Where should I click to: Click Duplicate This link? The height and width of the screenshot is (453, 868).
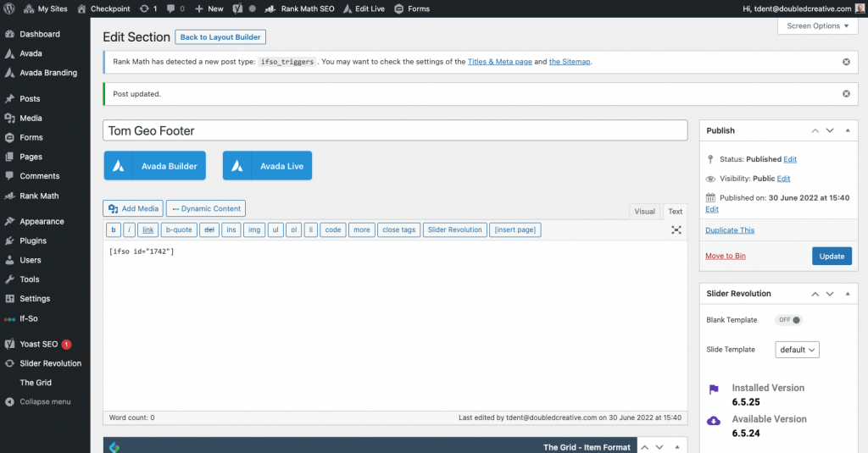click(730, 230)
